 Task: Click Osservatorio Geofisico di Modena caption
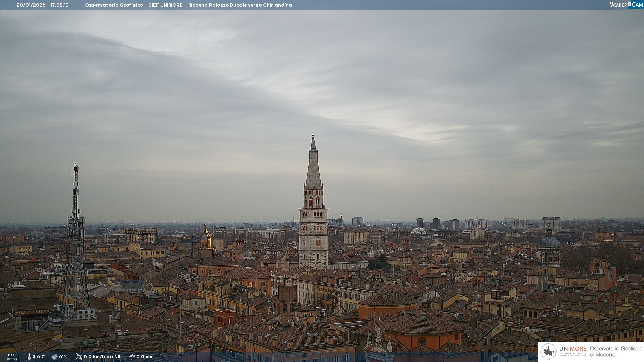point(616,351)
